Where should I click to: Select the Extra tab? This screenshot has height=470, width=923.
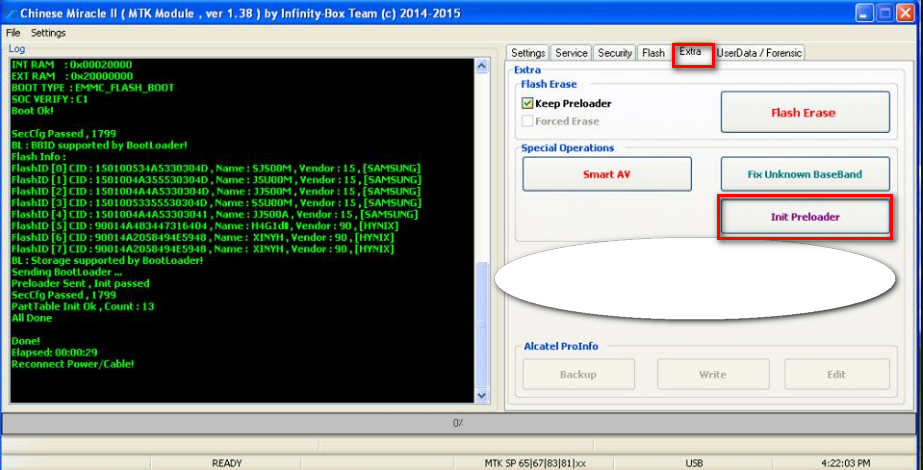point(690,52)
